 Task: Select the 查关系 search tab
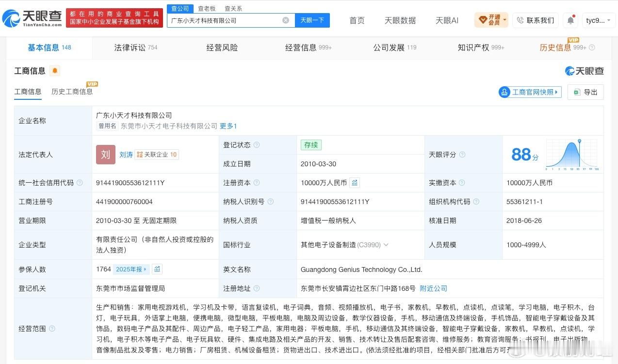click(x=233, y=9)
